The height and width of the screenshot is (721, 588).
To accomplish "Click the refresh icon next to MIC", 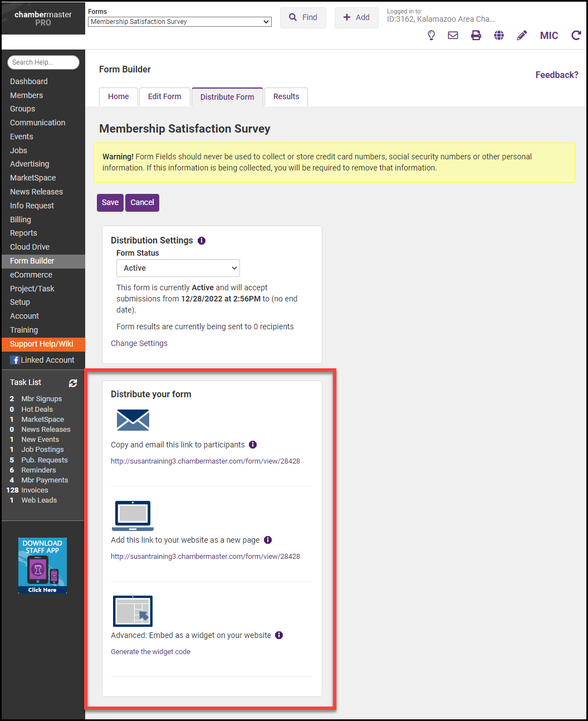I will tap(576, 36).
